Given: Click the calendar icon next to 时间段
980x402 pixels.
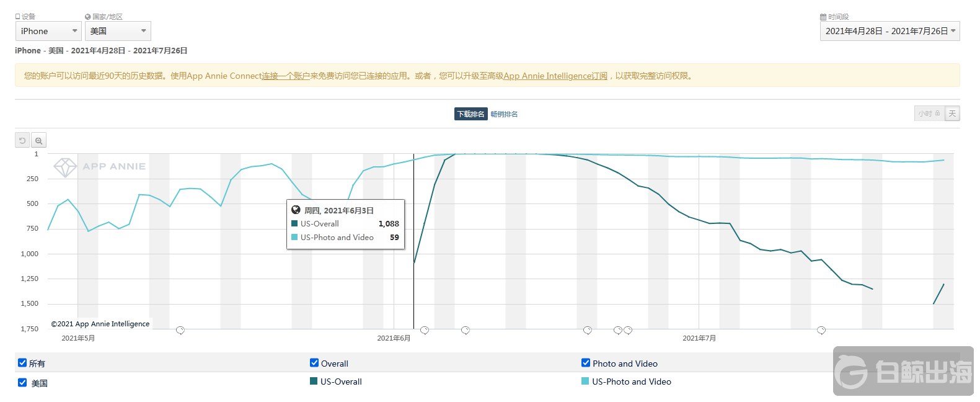Looking at the screenshot, I should (x=823, y=17).
